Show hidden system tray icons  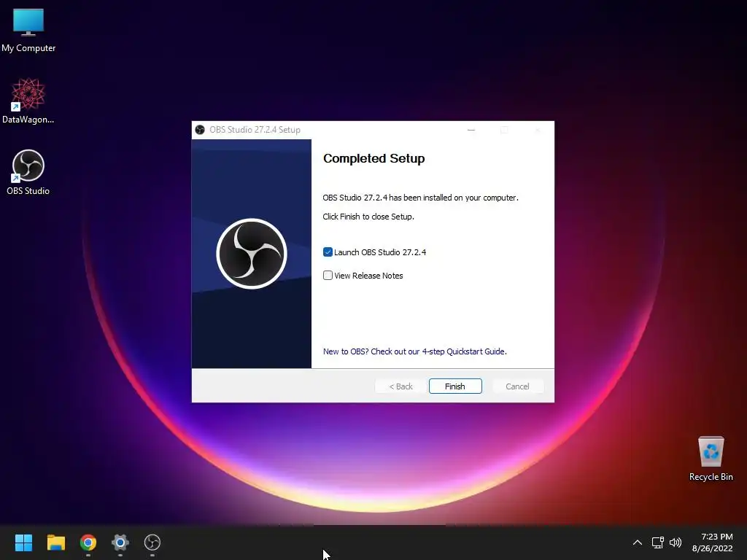click(x=638, y=542)
